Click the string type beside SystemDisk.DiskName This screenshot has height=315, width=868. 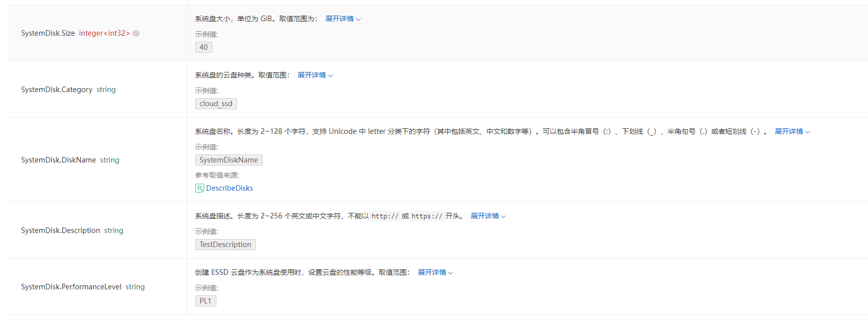tap(110, 160)
